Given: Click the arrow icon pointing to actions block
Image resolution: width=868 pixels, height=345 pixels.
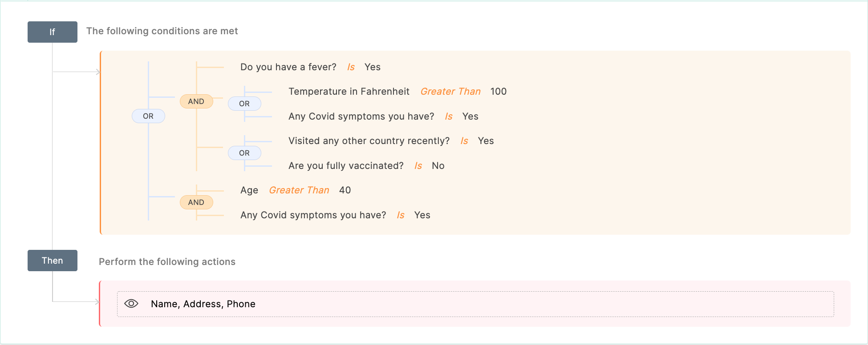Looking at the screenshot, I should 97,302.
